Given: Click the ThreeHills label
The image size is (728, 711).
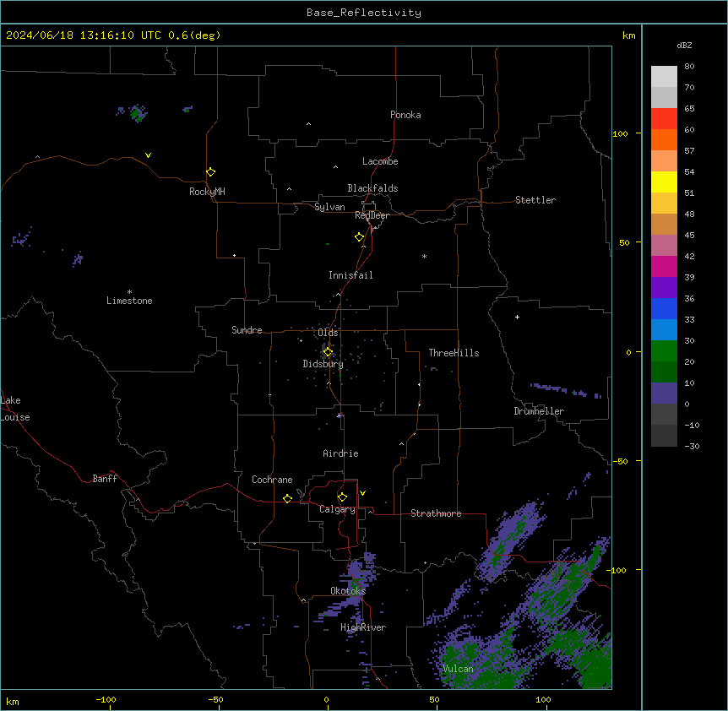Looking at the screenshot, I should click(x=454, y=353).
